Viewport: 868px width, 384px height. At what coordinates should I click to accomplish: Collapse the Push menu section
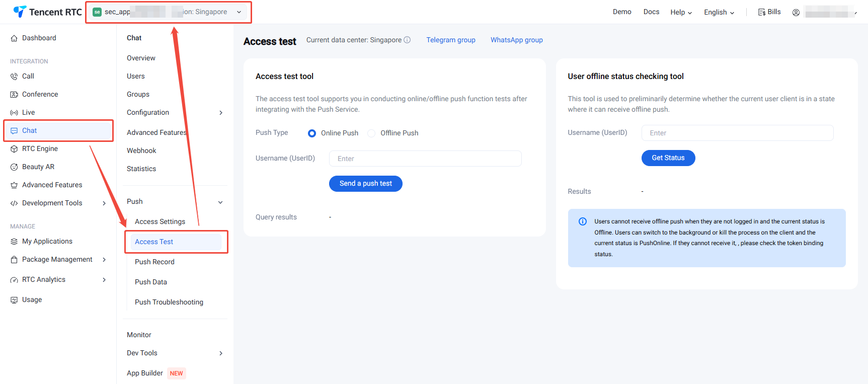220,202
